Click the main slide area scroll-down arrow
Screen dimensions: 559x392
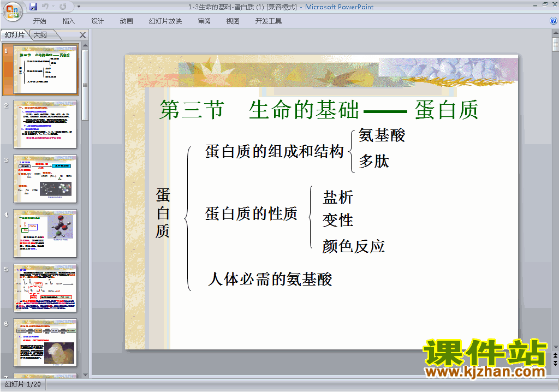pos(555,347)
